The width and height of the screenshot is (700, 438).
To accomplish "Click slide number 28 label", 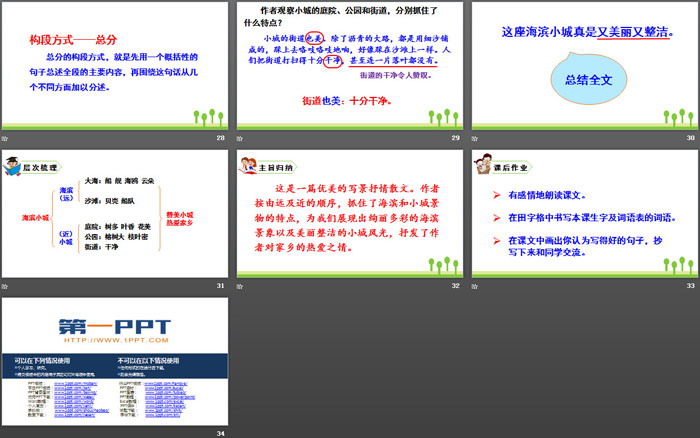I will 221,138.
